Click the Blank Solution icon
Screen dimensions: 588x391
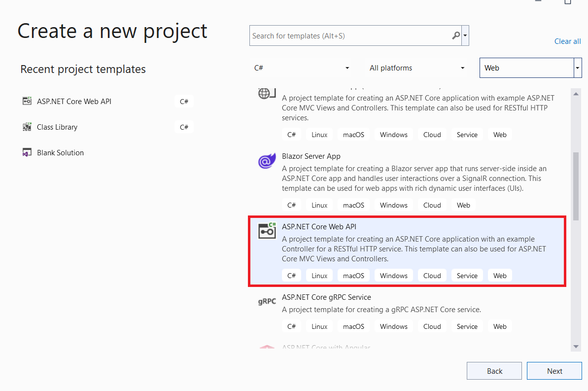point(27,152)
